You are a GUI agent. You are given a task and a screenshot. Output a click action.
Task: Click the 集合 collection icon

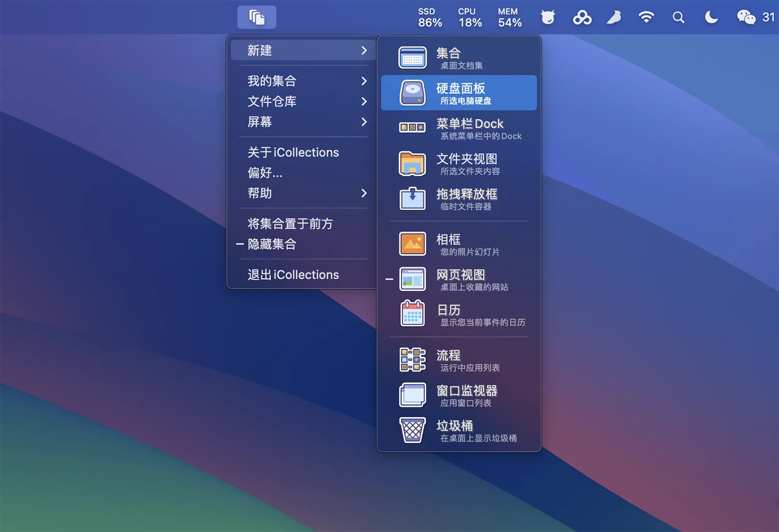point(412,58)
